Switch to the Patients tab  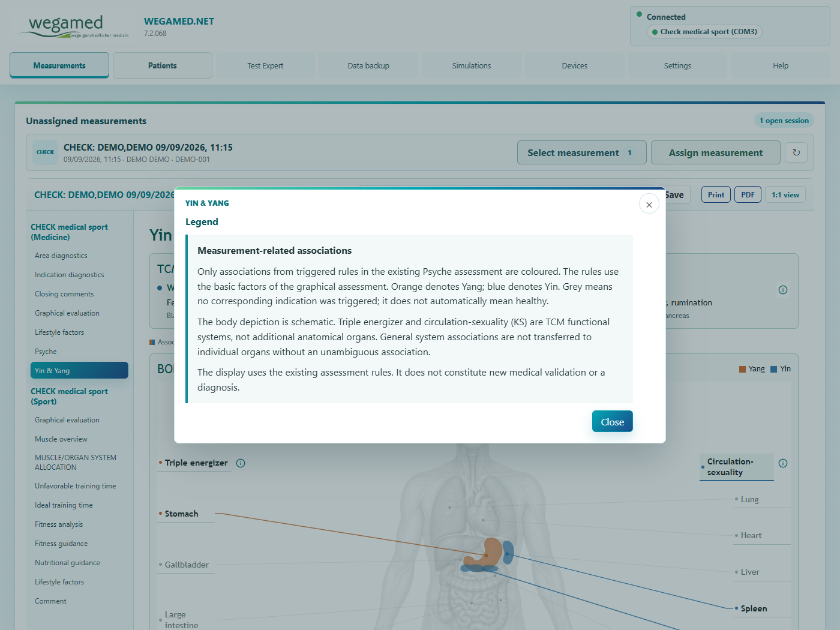(x=163, y=65)
